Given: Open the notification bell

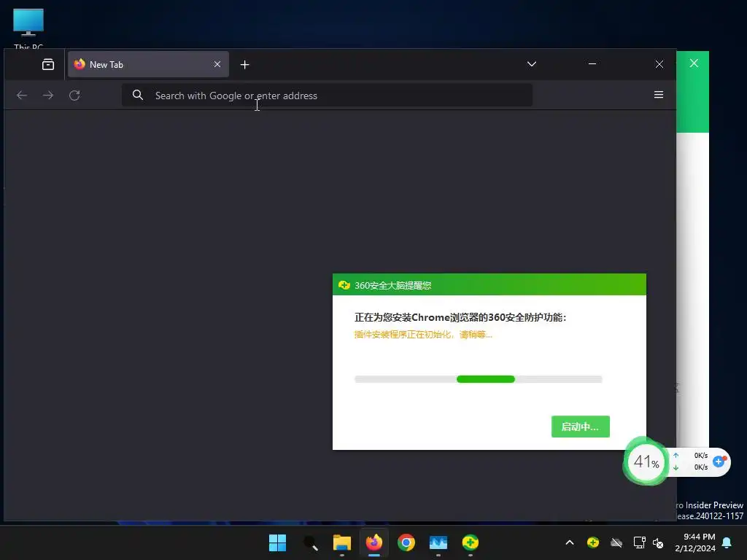Looking at the screenshot, I should coord(727,542).
